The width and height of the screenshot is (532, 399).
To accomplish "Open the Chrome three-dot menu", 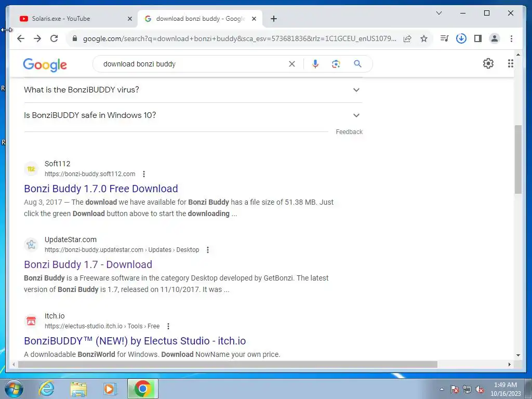I will 511,38.
